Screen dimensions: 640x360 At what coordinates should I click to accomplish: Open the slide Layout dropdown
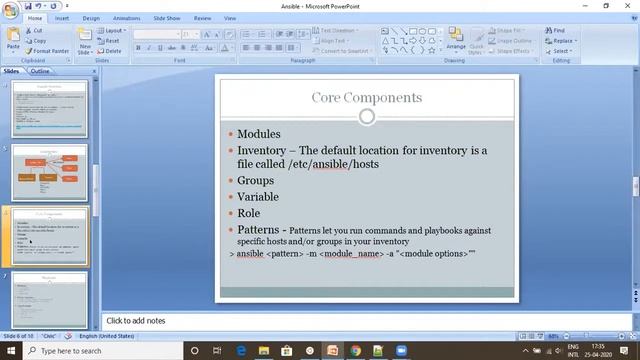pyautogui.click(x=112, y=31)
